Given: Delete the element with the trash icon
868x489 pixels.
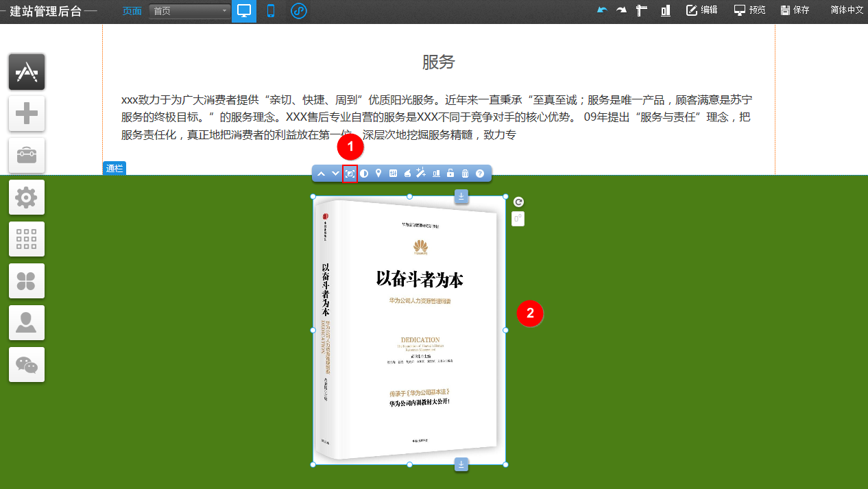Looking at the screenshot, I should 465,174.
